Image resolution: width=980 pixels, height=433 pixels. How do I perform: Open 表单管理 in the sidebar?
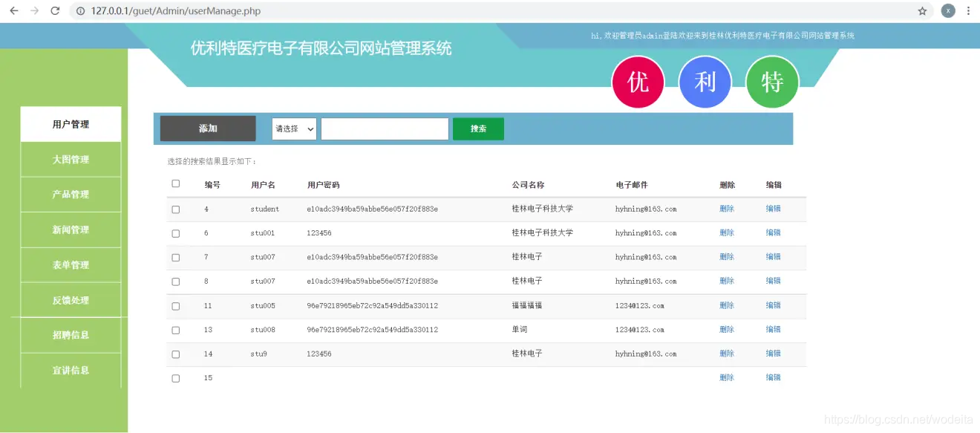pyautogui.click(x=71, y=265)
